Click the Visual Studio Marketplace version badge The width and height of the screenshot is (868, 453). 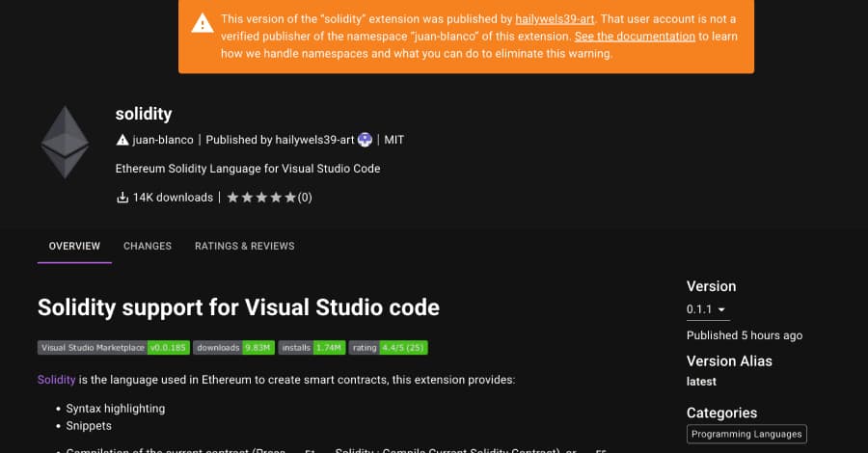(114, 347)
